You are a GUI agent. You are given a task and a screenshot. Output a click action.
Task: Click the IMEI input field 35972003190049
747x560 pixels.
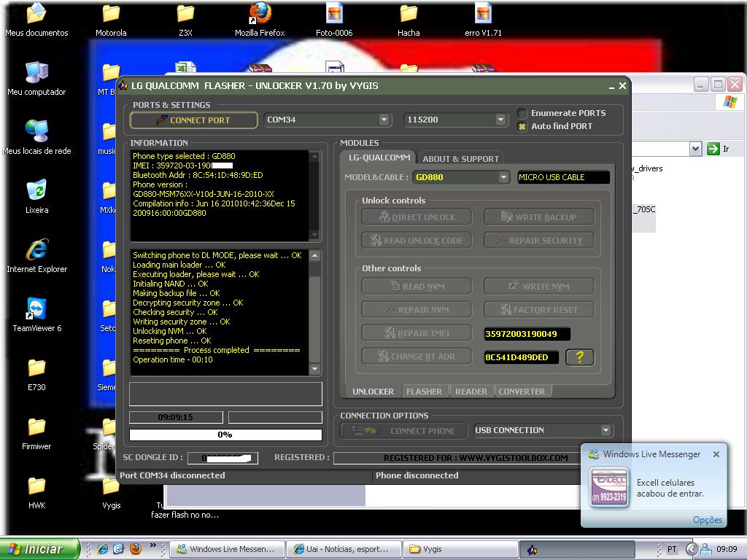(527, 334)
